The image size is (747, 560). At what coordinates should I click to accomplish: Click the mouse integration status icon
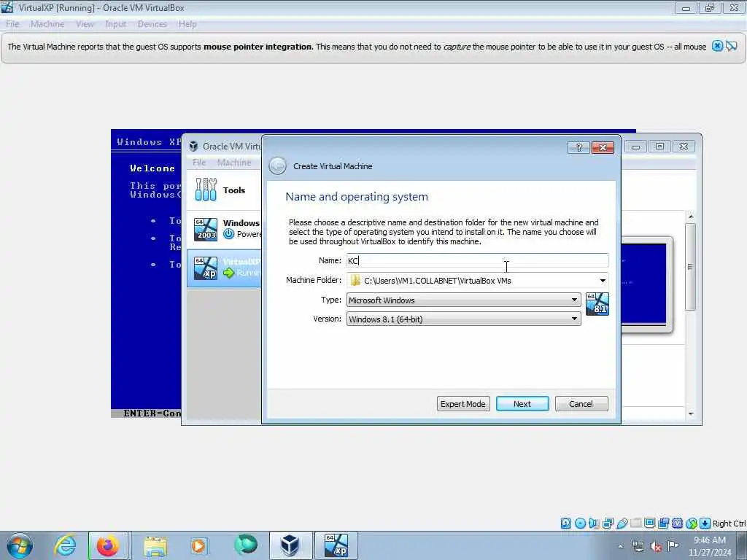coord(692,524)
